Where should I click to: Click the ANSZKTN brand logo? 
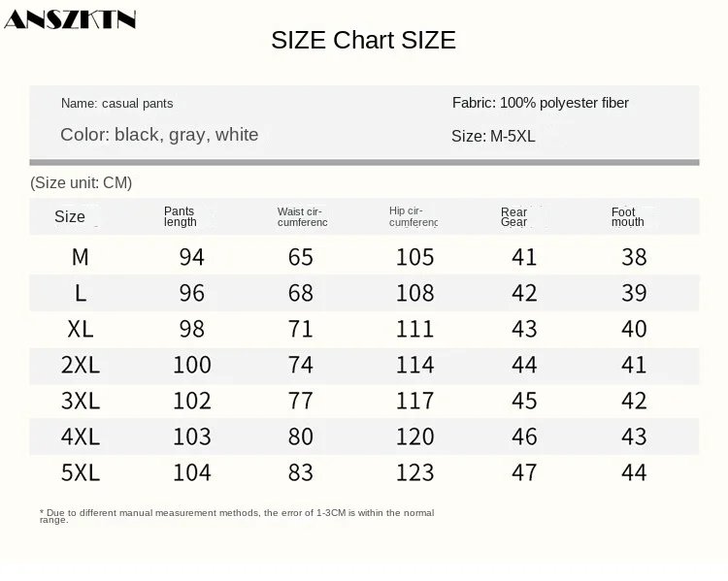coord(70,19)
